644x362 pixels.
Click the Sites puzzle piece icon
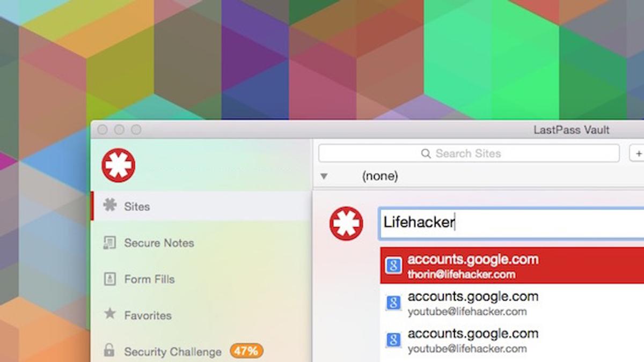coord(109,205)
